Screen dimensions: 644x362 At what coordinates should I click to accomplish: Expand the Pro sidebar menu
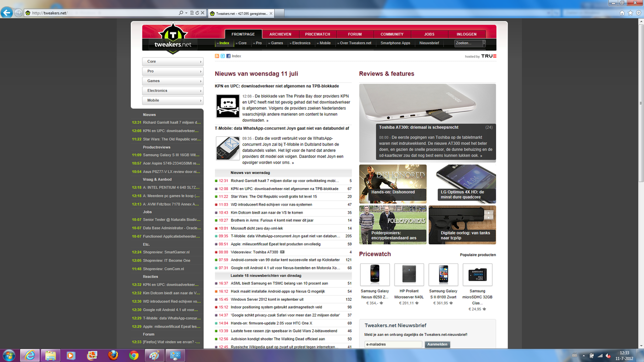click(173, 71)
